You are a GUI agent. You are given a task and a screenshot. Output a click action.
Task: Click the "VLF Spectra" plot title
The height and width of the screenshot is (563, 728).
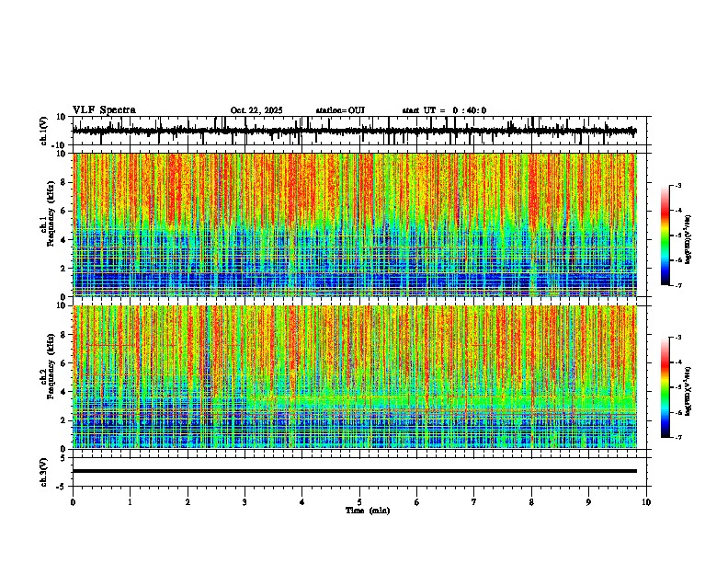(104, 110)
